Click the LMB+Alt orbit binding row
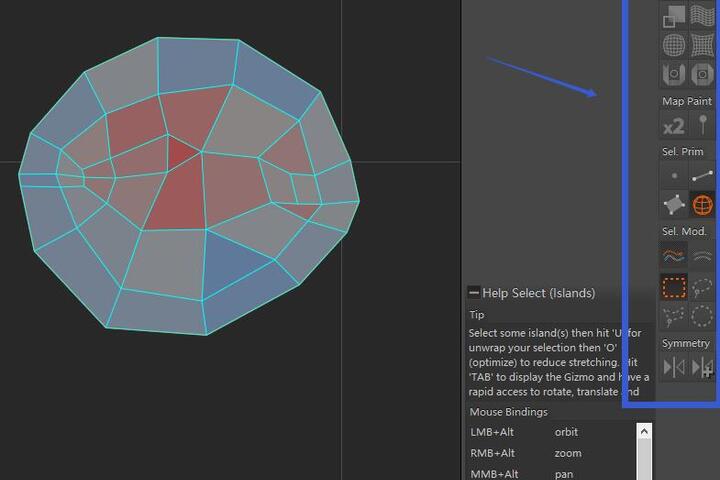This screenshot has width=720, height=480. click(550, 432)
